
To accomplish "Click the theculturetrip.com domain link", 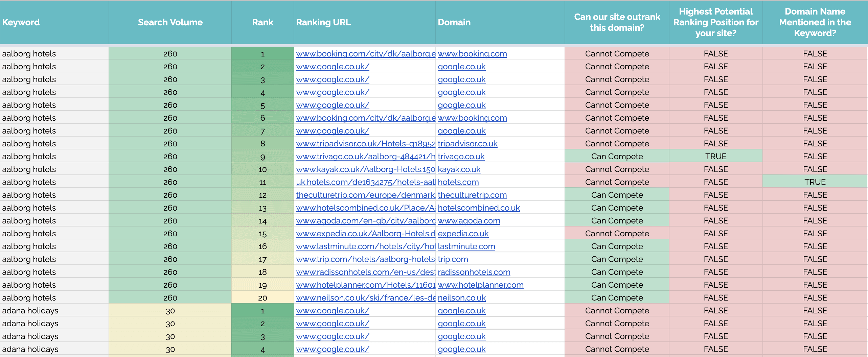I will point(472,195).
